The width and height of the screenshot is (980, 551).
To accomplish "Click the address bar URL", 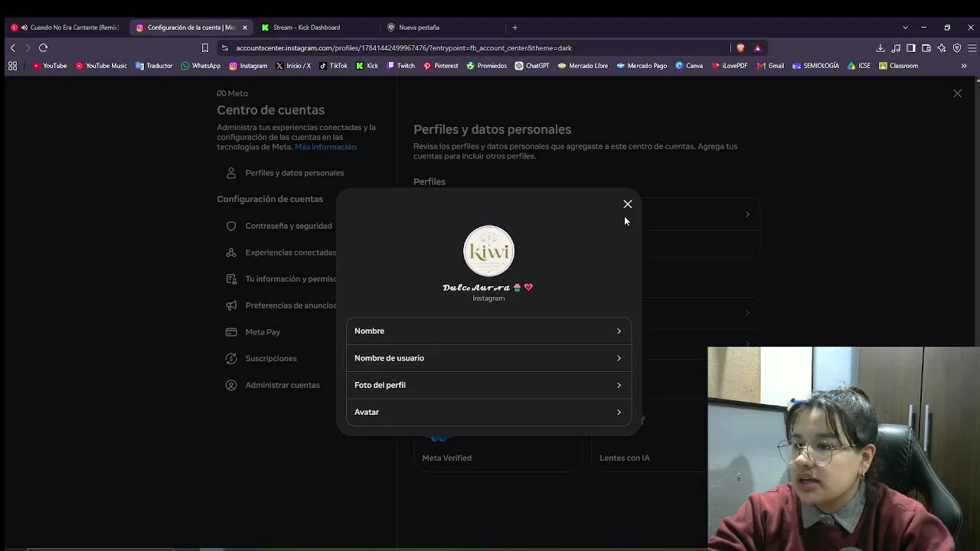I will [x=403, y=48].
